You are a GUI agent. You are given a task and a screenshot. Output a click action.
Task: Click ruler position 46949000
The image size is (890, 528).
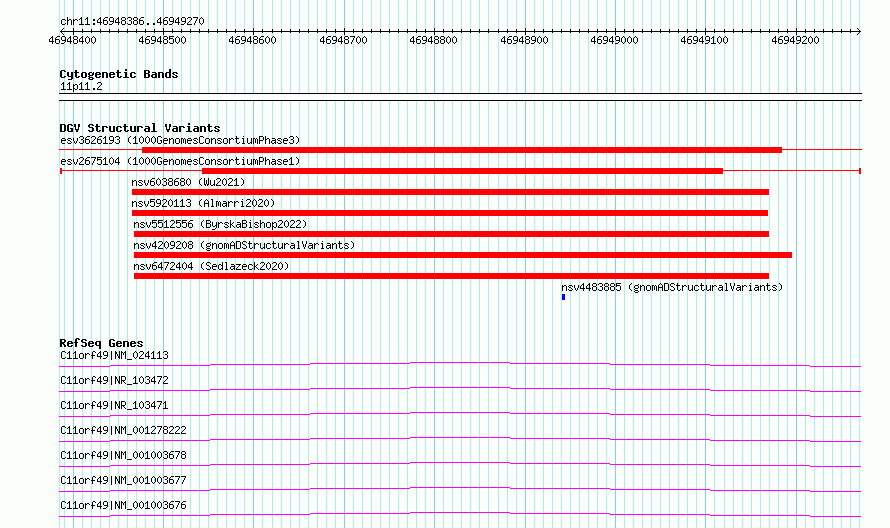(615, 40)
